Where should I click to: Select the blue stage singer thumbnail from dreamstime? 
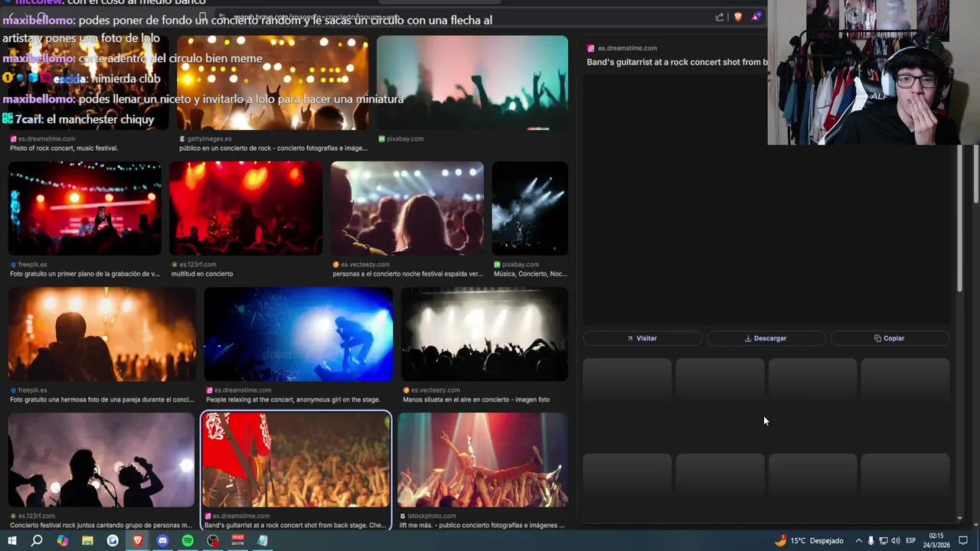(299, 334)
